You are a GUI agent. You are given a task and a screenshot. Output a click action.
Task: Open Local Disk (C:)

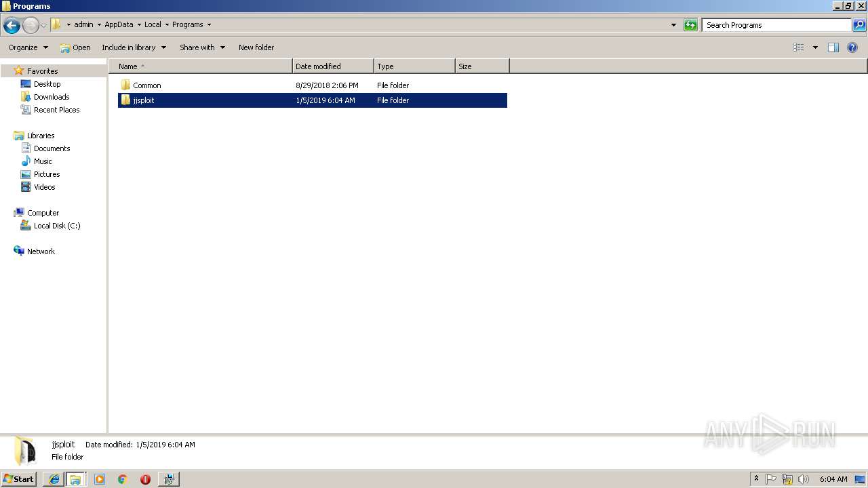tap(57, 226)
